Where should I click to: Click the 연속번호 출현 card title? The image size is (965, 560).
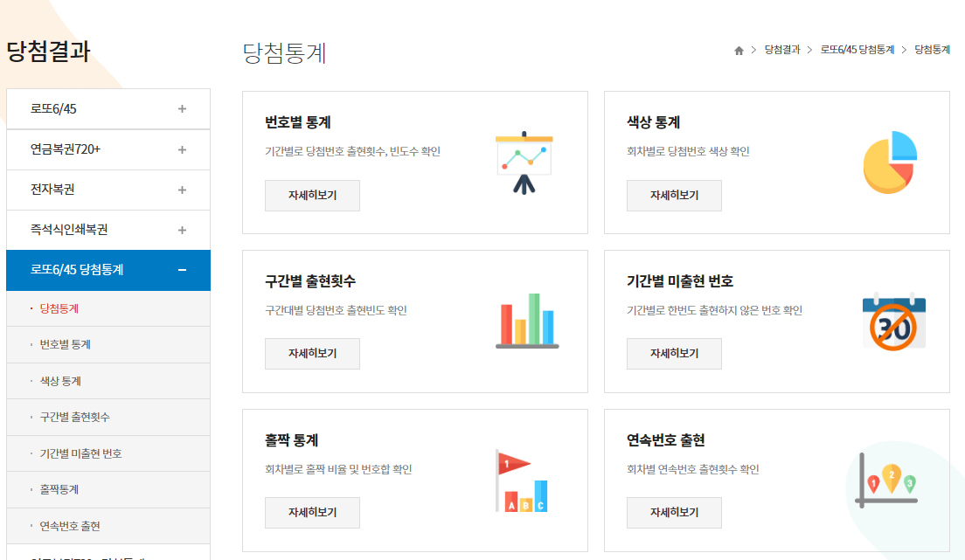tap(666, 440)
